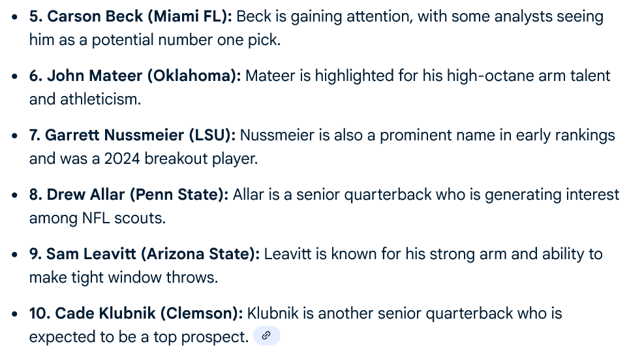Click the bold name Drew Allar (Penn State)
644x363 pixels.
click(x=129, y=195)
